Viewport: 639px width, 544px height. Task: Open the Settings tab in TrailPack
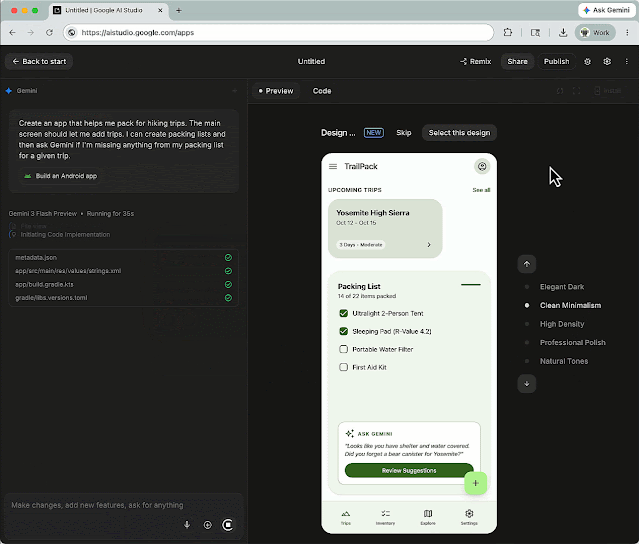[469, 517]
